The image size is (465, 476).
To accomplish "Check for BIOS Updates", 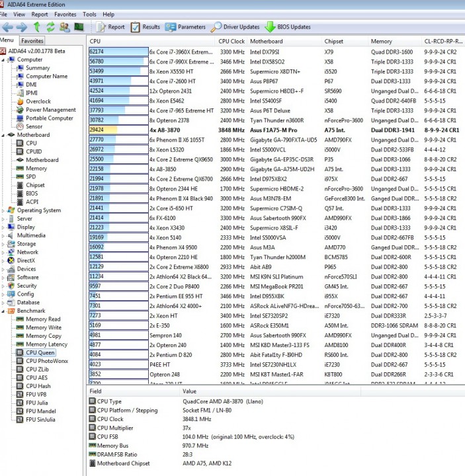I will [x=288, y=27].
